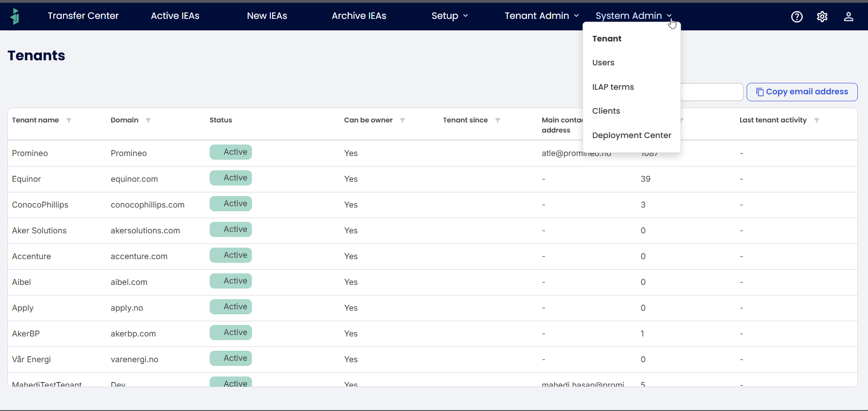
Task: Filter by Tenant name column icon
Action: pos(69,120)
